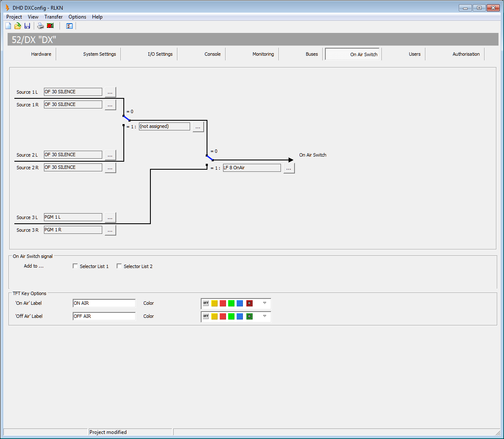504x439 pixels.
Task: Browse signal for Source 2 R
Action: click(x=110, y=168)
